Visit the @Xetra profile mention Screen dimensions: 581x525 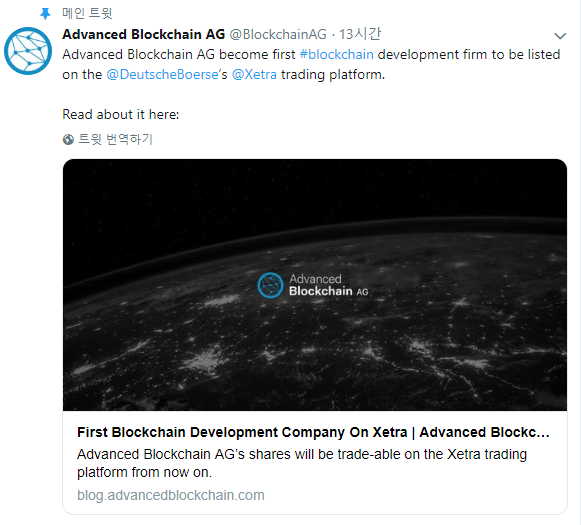pos(254,74)
